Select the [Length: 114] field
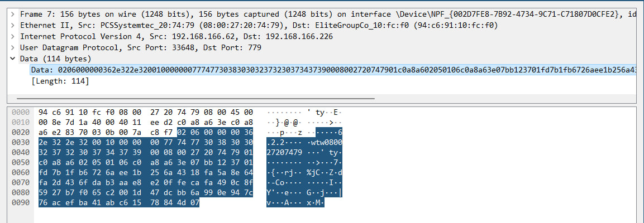The height and width of the screenshot is (223, 644). (60, 81)
